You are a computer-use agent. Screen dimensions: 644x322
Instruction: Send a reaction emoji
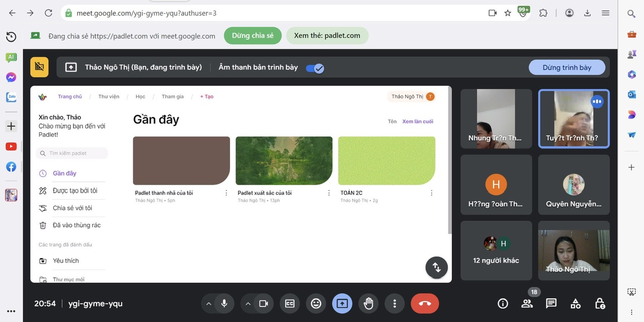316,303
